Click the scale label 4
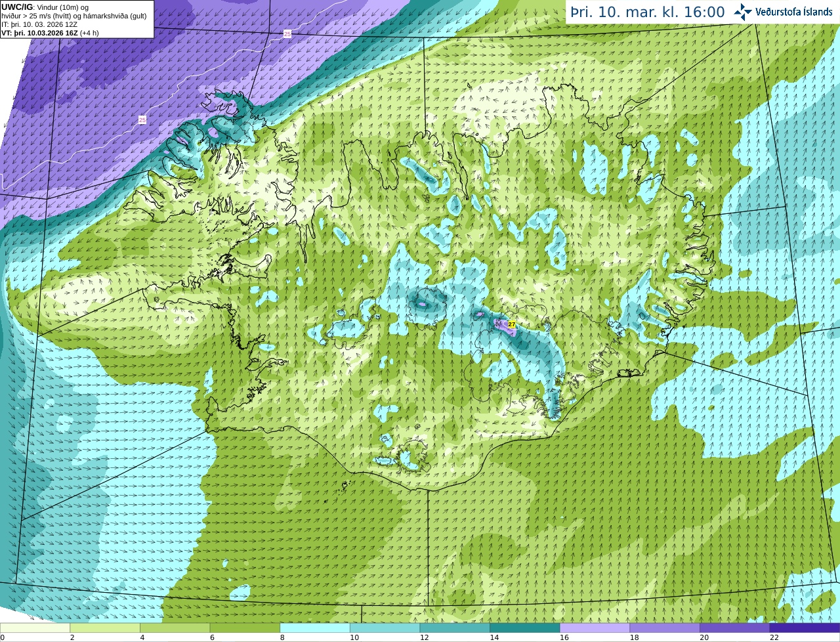Image resolution: width=840 pixels, height=642 pixels. pos(142,637)
